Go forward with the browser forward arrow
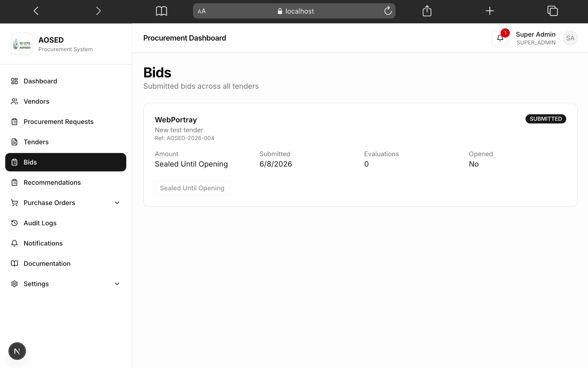 click(x=98, y=11)
